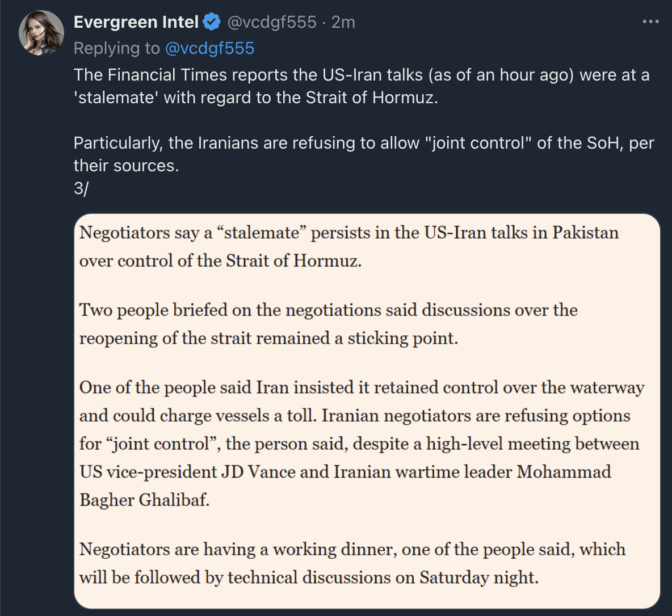Image resolution: width=672 pixels, height=616 pixels.
Task: Click the 3/ thread number marker
Action: click(x=81, y=188)
